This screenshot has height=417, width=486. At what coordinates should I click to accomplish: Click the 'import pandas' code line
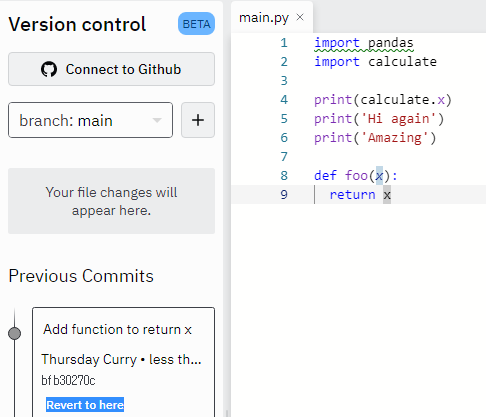click(x=364, y=43)
